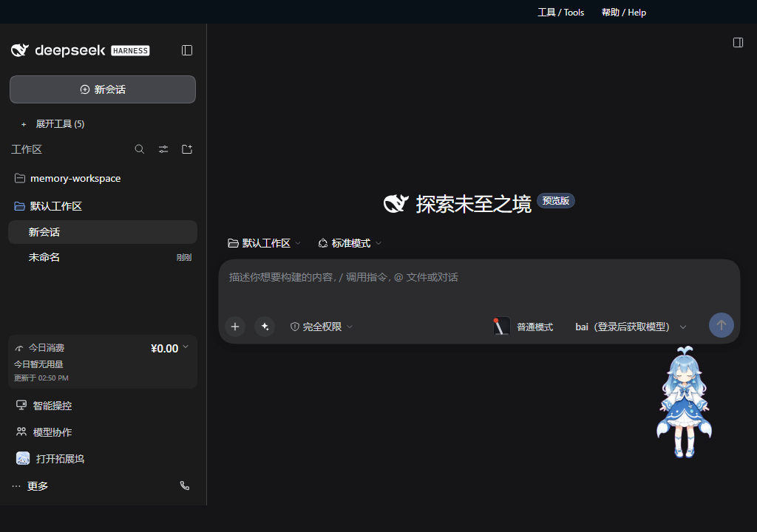This screenshot has width=757, height=532.
Task: Open the bai model selector dropdown
Action: click(631, 327)
